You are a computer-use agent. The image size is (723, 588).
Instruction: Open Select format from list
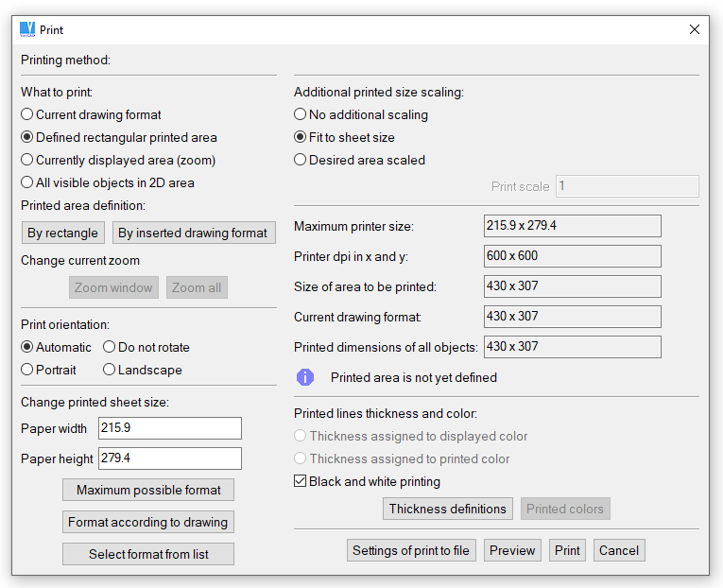[148, 554]
